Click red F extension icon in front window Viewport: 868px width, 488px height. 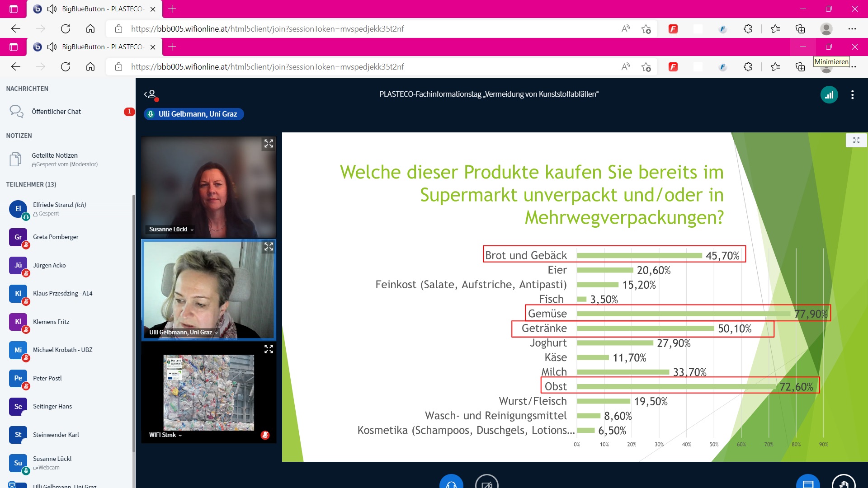[673, 67]
